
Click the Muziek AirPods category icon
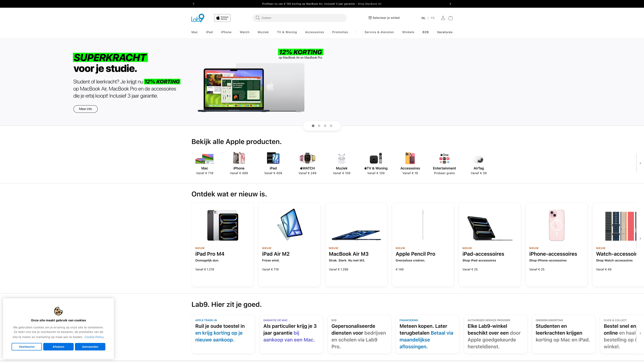click(341, 158)
